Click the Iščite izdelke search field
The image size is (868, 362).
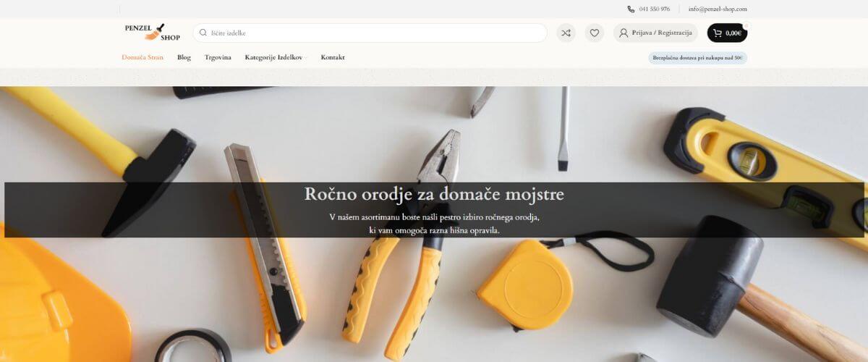coord(370,33)
